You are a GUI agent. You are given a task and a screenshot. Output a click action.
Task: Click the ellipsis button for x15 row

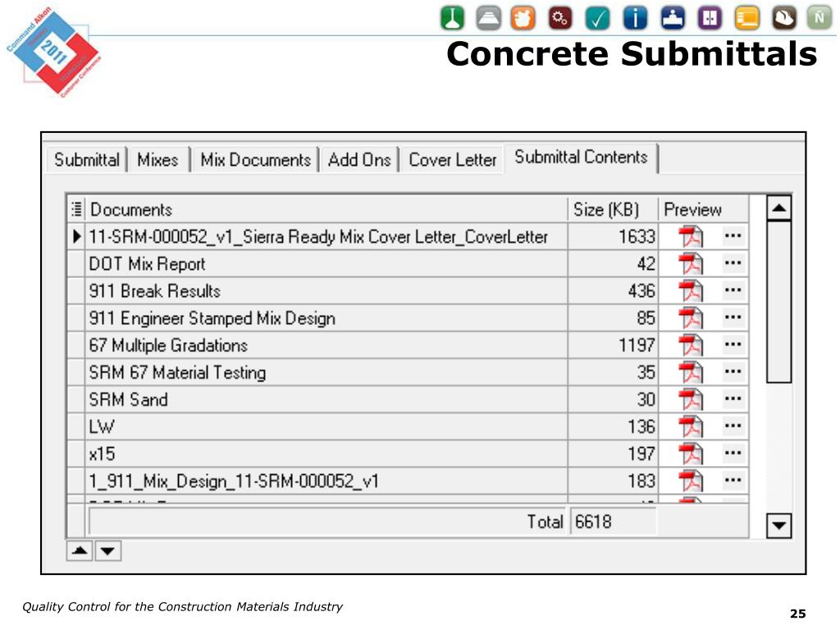pyautogui.click(x=733, y=454)
